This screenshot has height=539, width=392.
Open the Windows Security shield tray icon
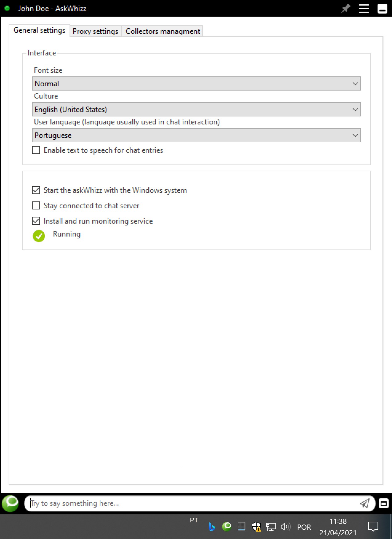coord(256,527)
